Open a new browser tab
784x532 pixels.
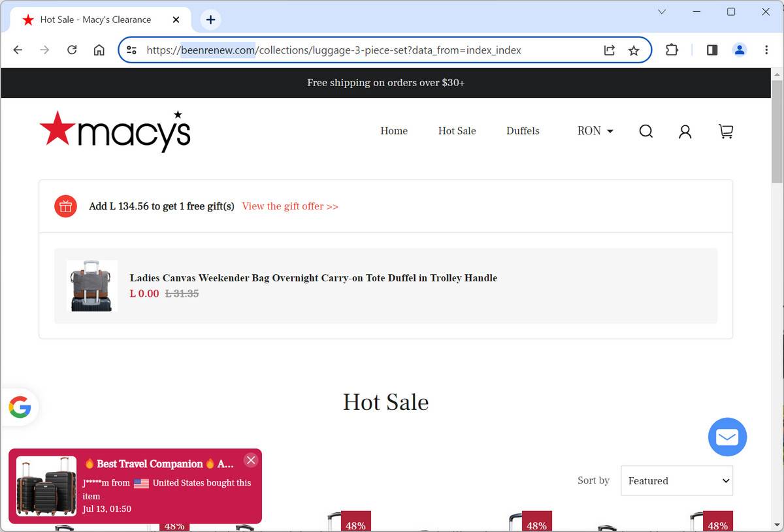pos(210,20)
